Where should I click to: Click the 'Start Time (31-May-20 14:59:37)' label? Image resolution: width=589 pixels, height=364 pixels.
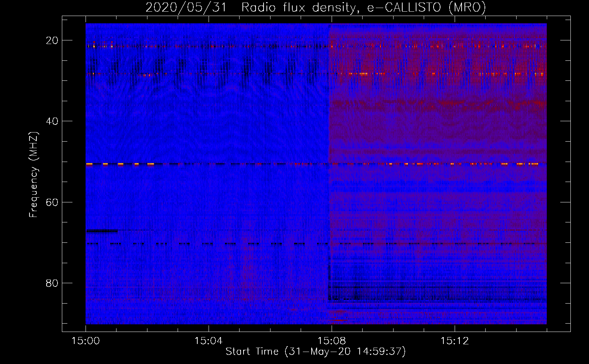click(x=316, y=352)
